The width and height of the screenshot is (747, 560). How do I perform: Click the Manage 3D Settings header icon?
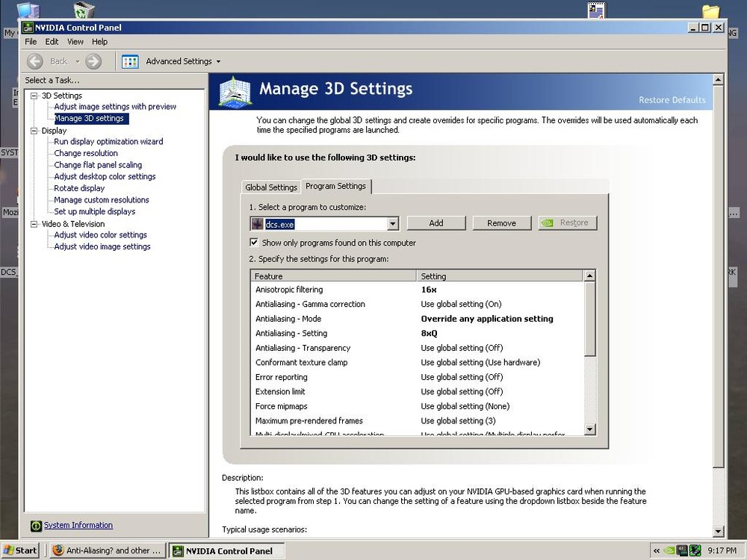pos(235,91)
